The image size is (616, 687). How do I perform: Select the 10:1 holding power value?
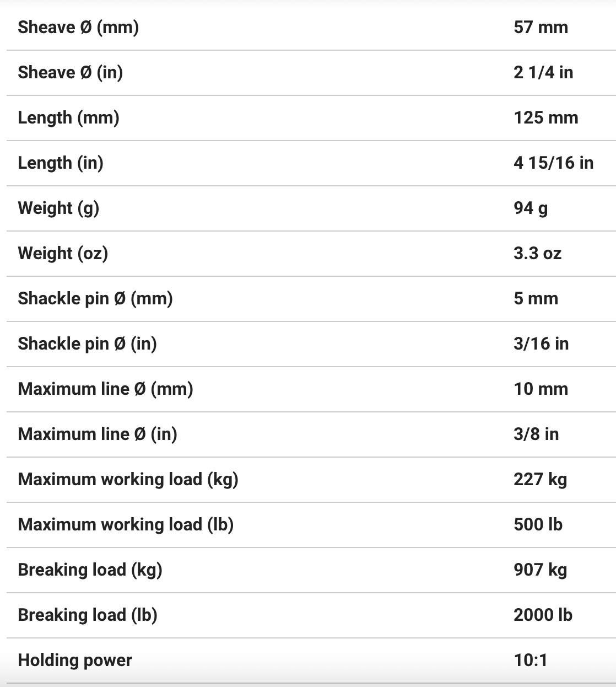click(530, 660)
